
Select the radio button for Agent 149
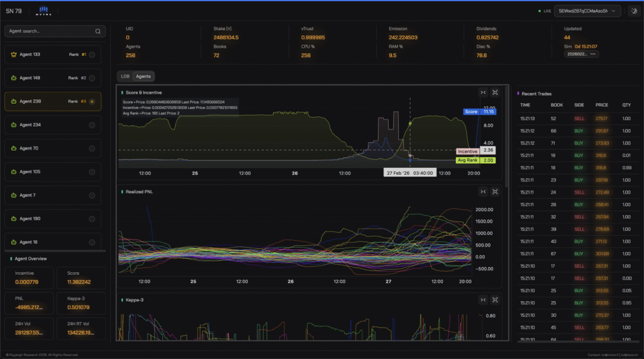click(x=92, y=78)
